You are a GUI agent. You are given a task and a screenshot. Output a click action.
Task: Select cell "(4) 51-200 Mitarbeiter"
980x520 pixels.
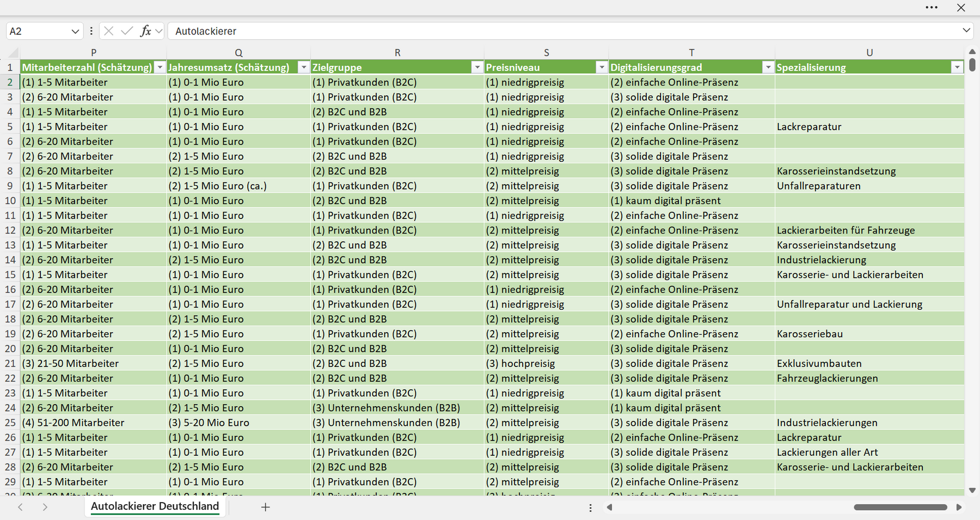click(94, 423)
